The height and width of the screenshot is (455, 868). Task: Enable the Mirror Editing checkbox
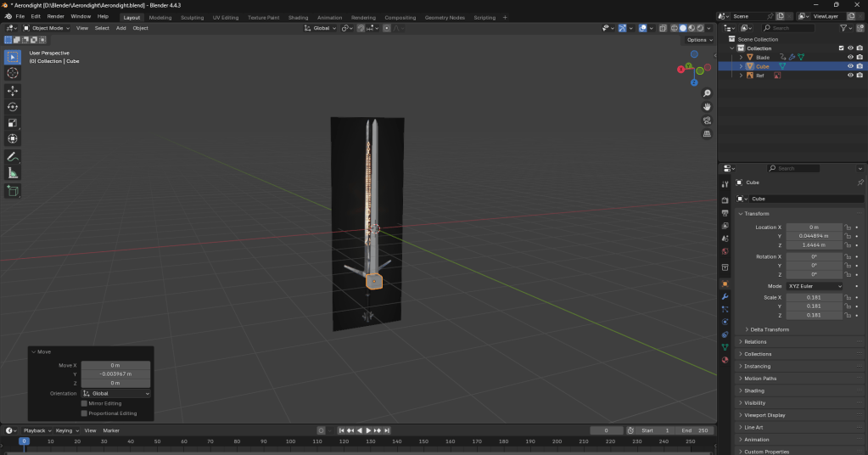point(84,403)
